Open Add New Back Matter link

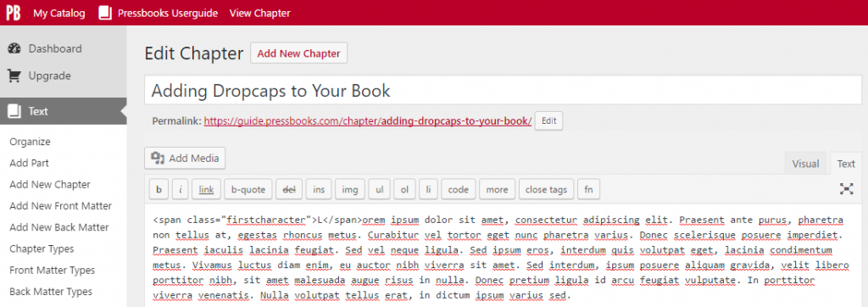59,228
